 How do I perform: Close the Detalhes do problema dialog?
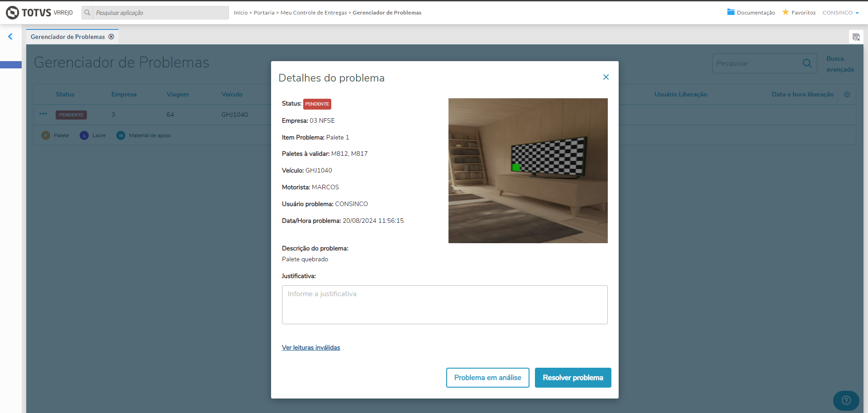point(606,77)
